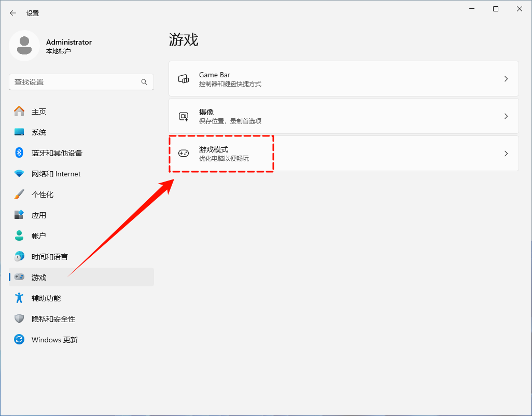Select the Game Bar controller icon
The height and width of the screenshot is (416, 532).
point(184,78)
